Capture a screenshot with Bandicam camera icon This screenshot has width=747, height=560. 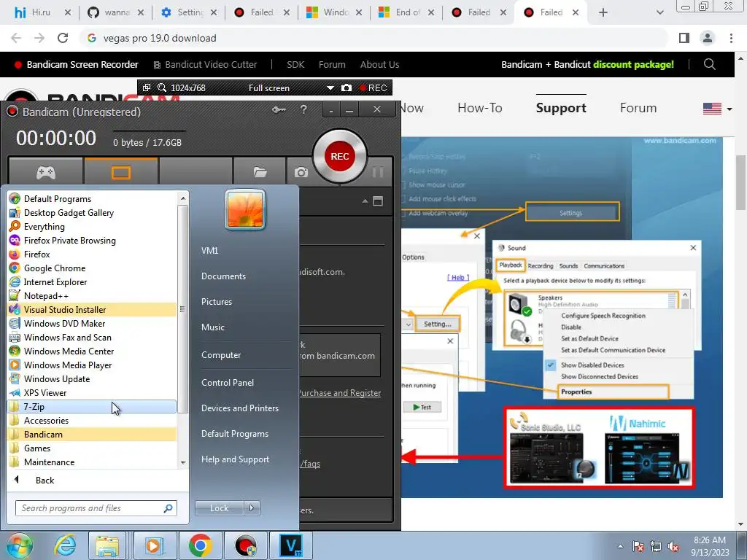tap(301, 172)
